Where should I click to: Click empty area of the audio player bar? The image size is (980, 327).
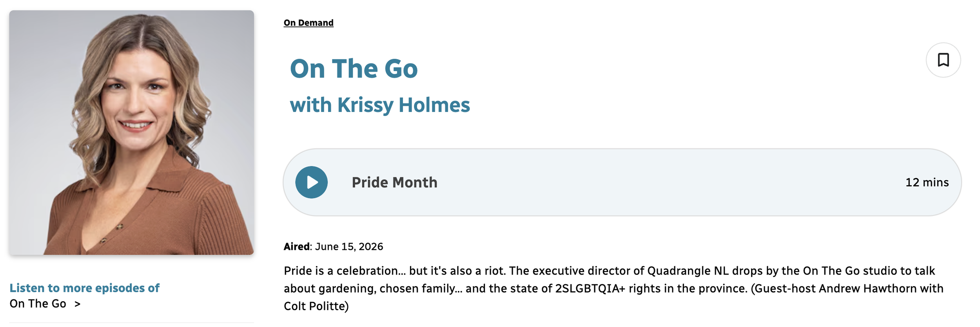pos(666,182)
